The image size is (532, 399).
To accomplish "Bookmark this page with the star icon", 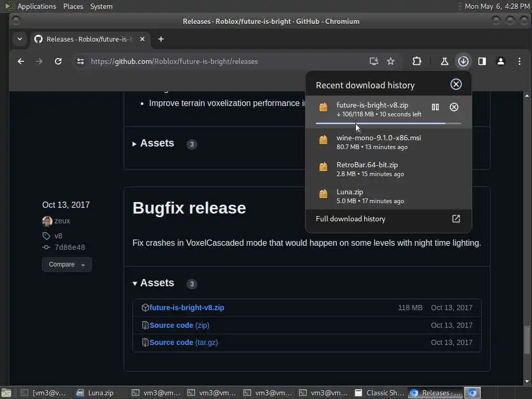I will (391, 61).
